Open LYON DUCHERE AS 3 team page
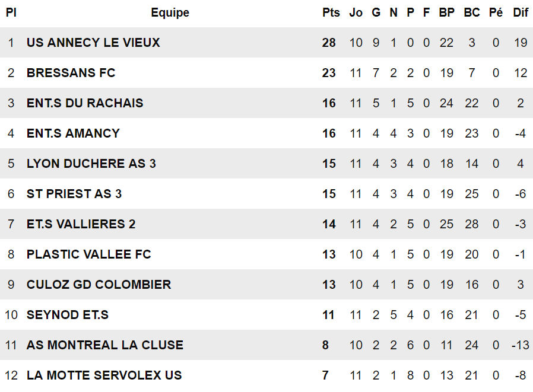 [91, 164]
